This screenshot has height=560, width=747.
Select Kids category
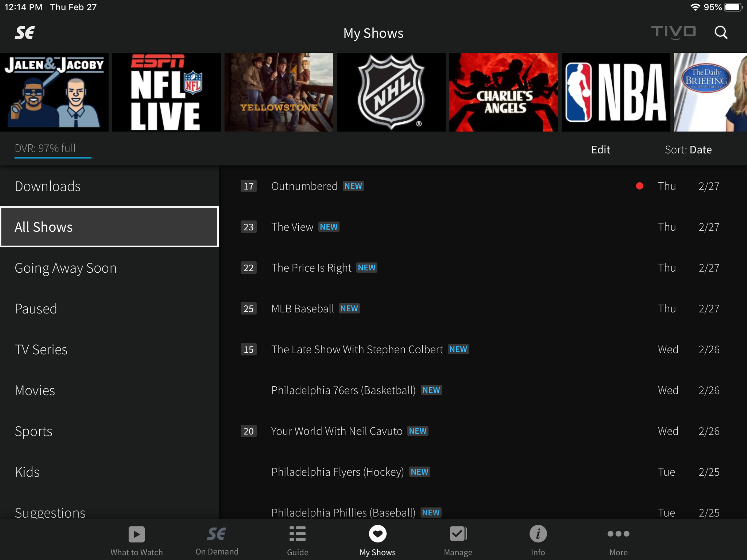pyautogui.click(x=109, y=472)
